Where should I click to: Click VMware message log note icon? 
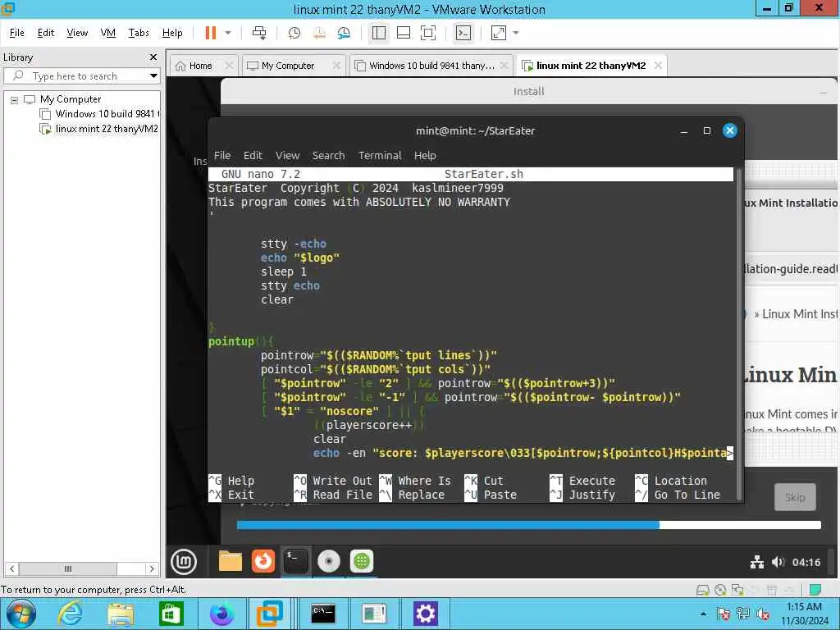tap(815, 590)
